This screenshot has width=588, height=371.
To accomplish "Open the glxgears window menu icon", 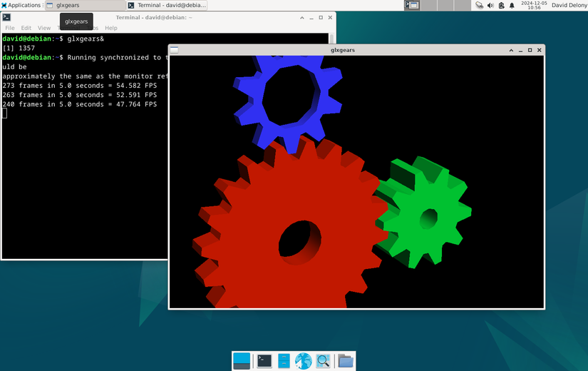I will coord(175,50).
